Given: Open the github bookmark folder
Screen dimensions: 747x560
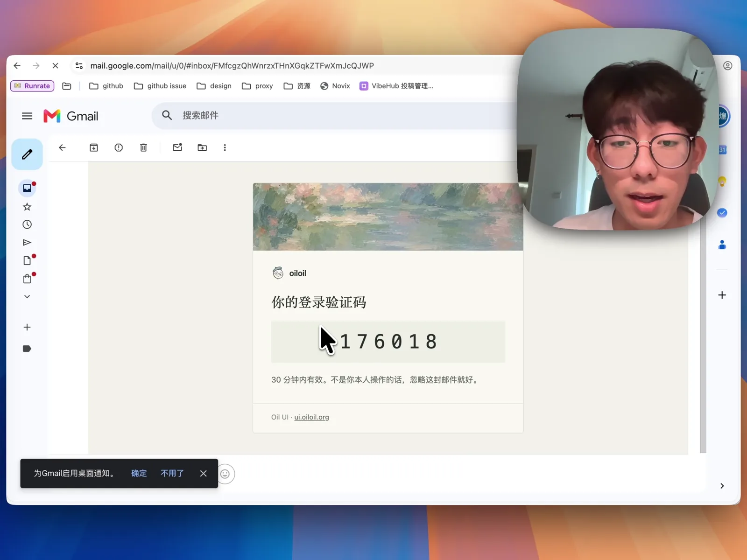Looking at the screenshot, I should 106,86.
